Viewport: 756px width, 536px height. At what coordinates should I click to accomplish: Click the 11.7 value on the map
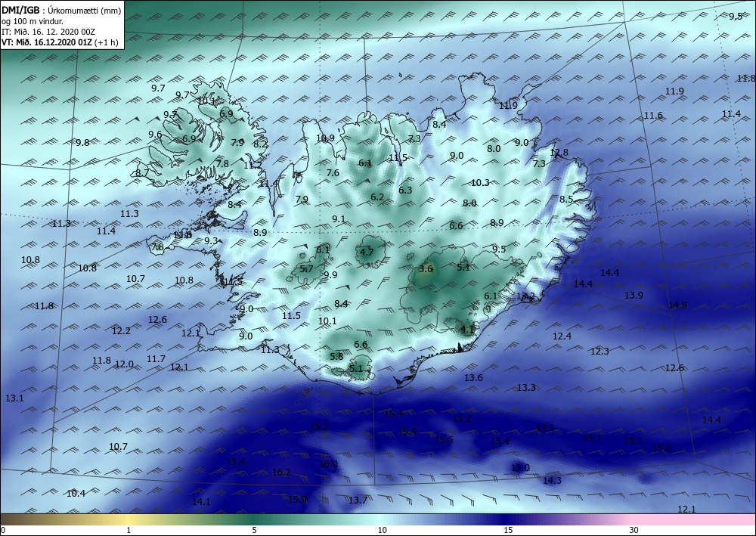[x=156, y=358]
